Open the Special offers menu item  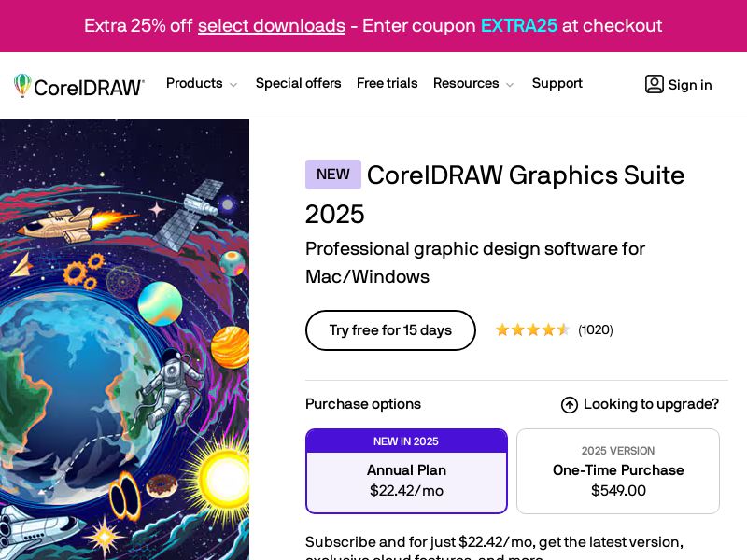coord(298,83)
